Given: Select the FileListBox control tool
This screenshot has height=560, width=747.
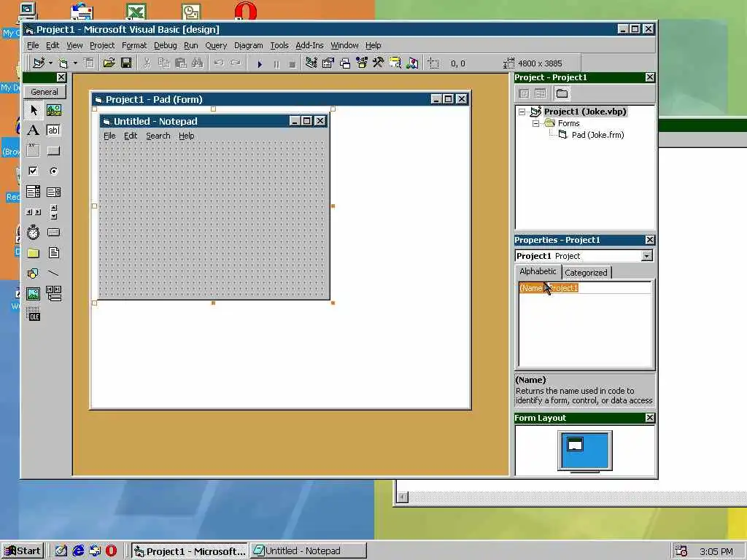Looking at the screenshot, I should [54, 253].
